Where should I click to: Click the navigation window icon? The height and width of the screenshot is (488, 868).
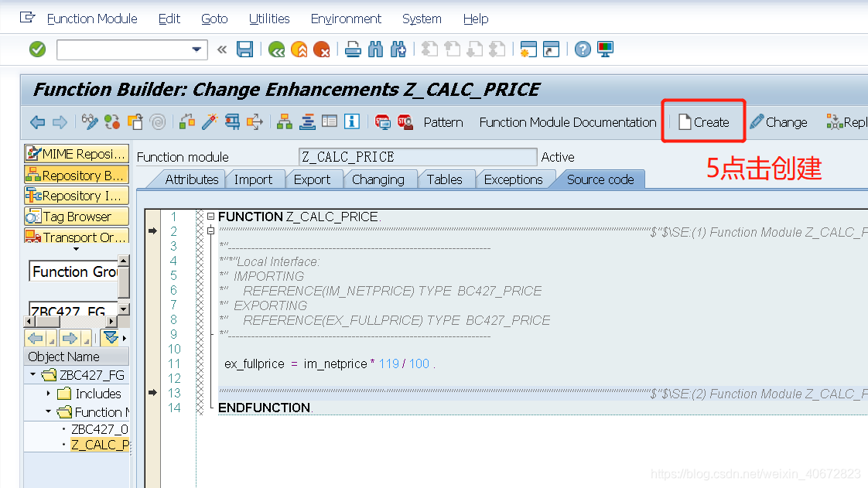(x=307, y=121)
